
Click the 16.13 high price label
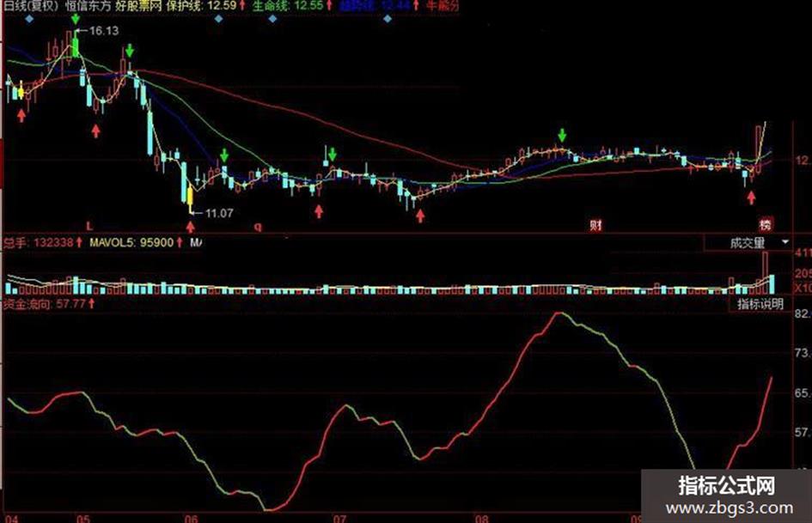click(104, 31)
